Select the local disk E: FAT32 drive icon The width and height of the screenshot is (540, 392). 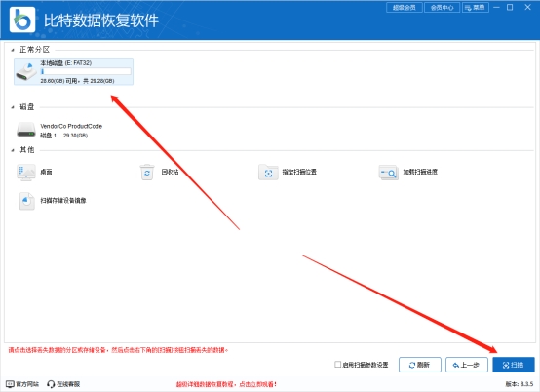click(26, 71)
